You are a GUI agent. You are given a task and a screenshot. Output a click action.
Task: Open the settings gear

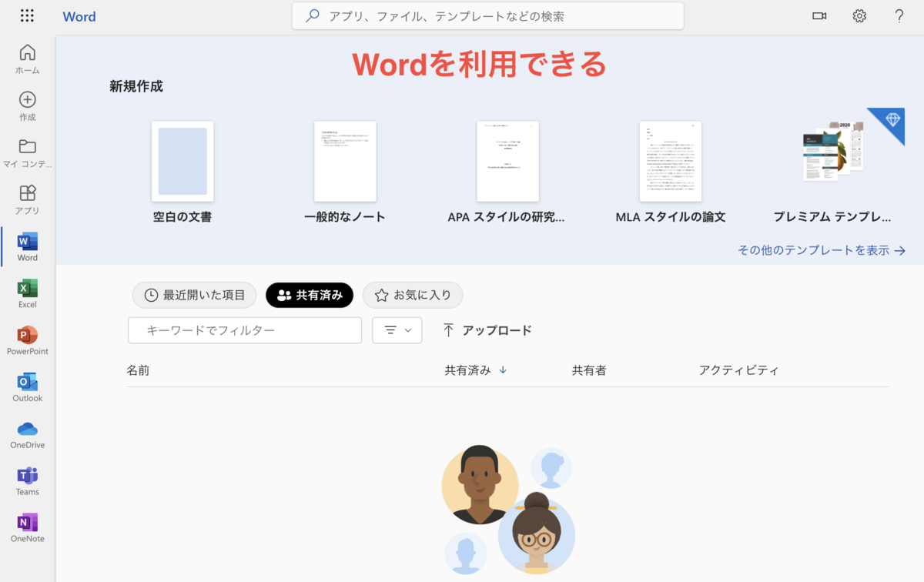(x=859, y=15)
